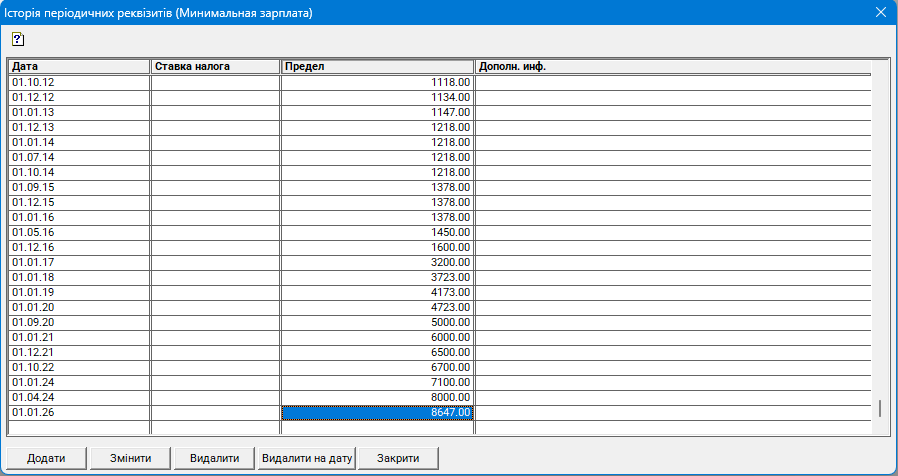Click the 3200.00 value cell
Screen dimensions: 898x476
(376, 262)
